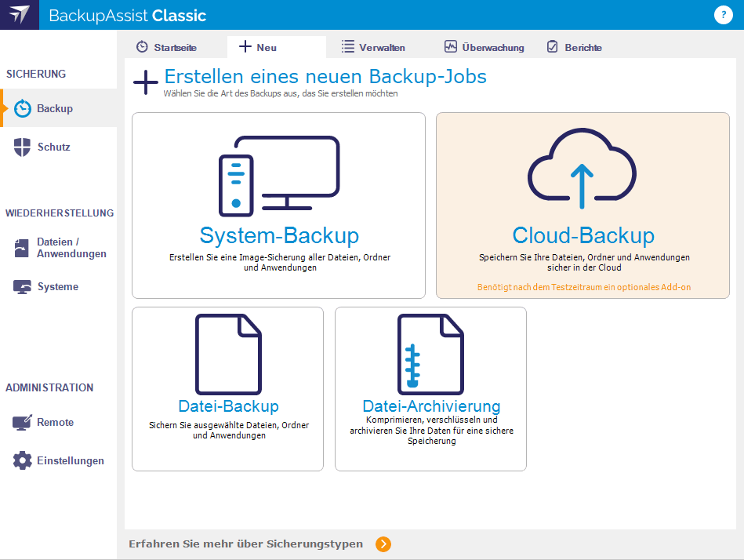The image size is (744, 560).
Task: Click 'Erstellen eines neuen Backup-Jobs' heading
Action: [x=325, y=76]
